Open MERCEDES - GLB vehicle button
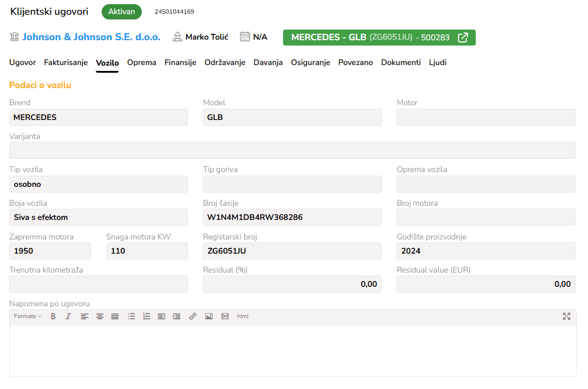The width and height of the screenshot is (588, 389). pos(379,37)
